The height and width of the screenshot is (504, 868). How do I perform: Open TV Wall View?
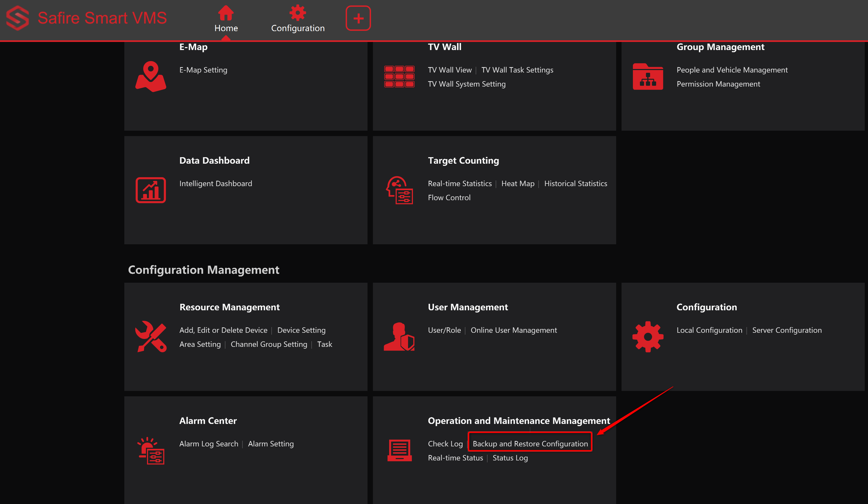point(449,70)
